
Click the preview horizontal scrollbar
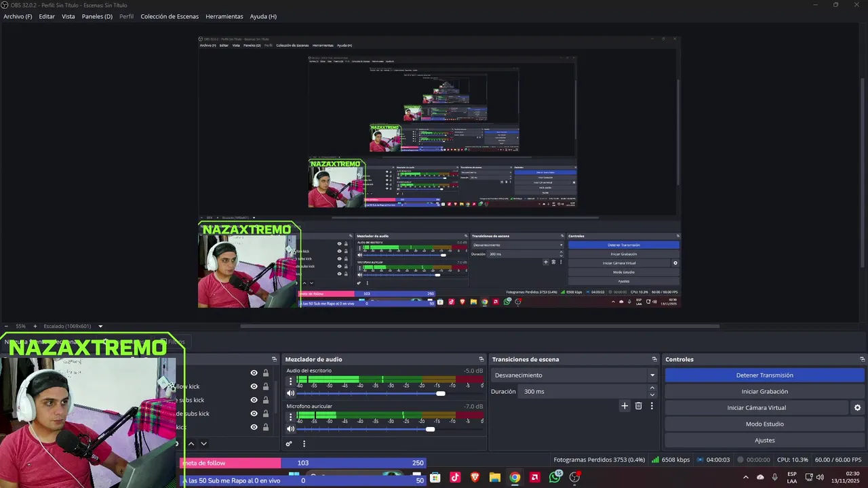click(x=479, y=326)
